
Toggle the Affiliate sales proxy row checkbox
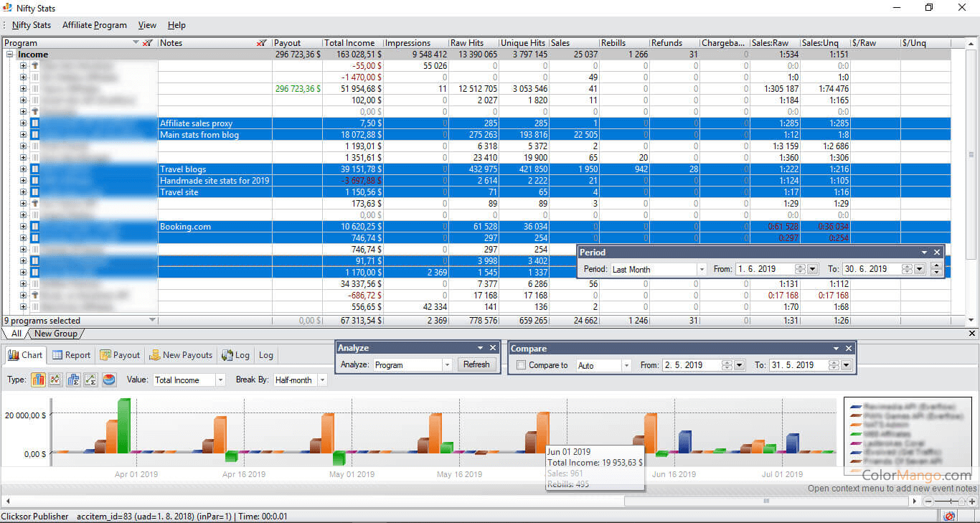click(x=35, y=123)
